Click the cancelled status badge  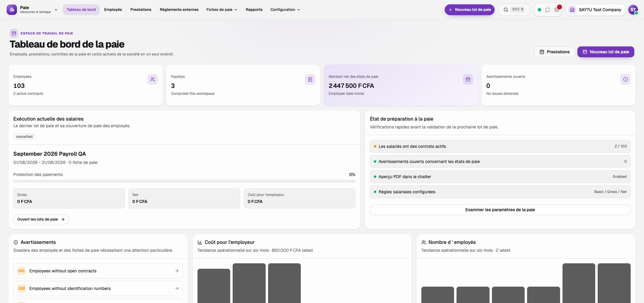point(24,137)
